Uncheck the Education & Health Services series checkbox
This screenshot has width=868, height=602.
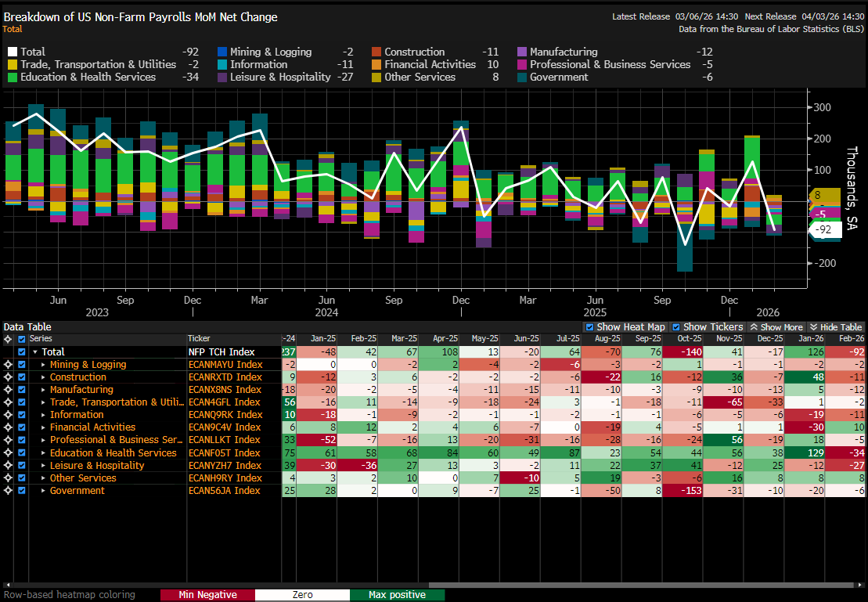pyautogui.click(x=22, y=453)
